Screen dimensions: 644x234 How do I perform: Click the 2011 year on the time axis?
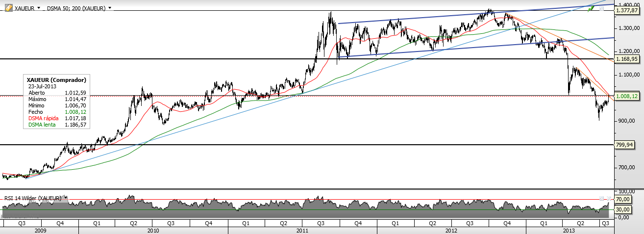coord(302,230)
